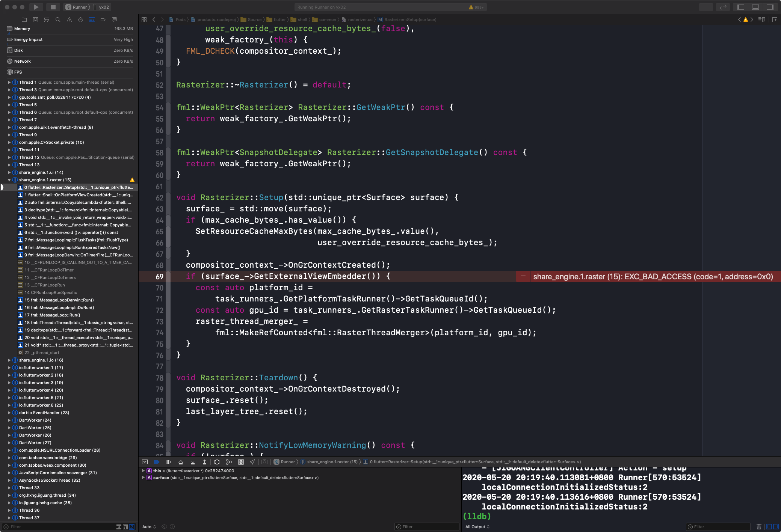781x532 pixels.
Task: Simulate Location arrow icon
Action: point(252,462)
